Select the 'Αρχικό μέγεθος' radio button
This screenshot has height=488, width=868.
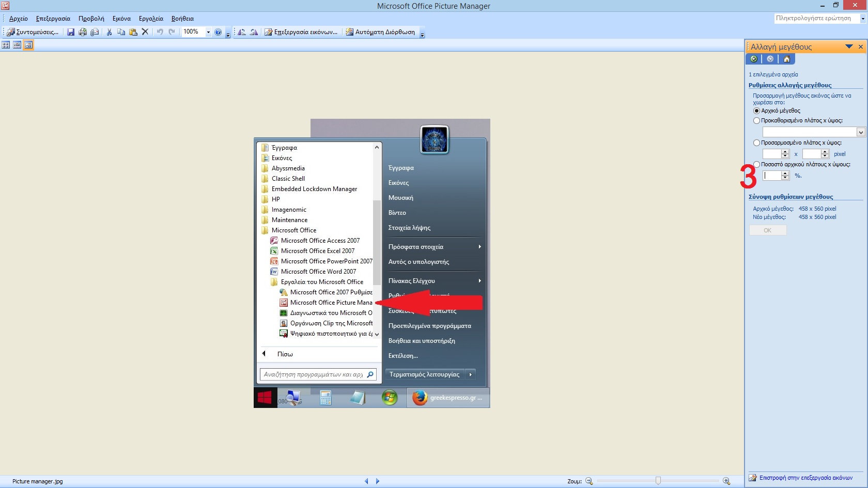click(x=756, y=111)
